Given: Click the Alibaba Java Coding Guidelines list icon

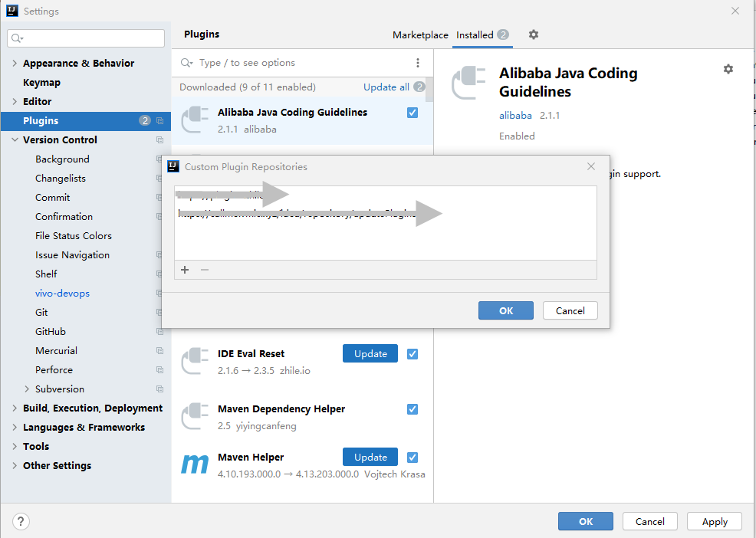Looking at the screenshot, I should click(195, 120).
